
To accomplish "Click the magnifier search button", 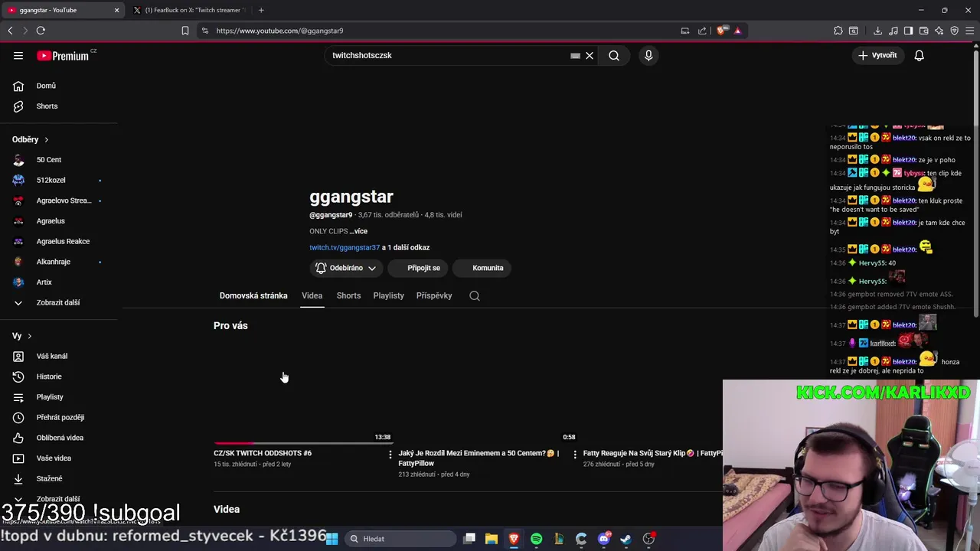I will point(614,55).
